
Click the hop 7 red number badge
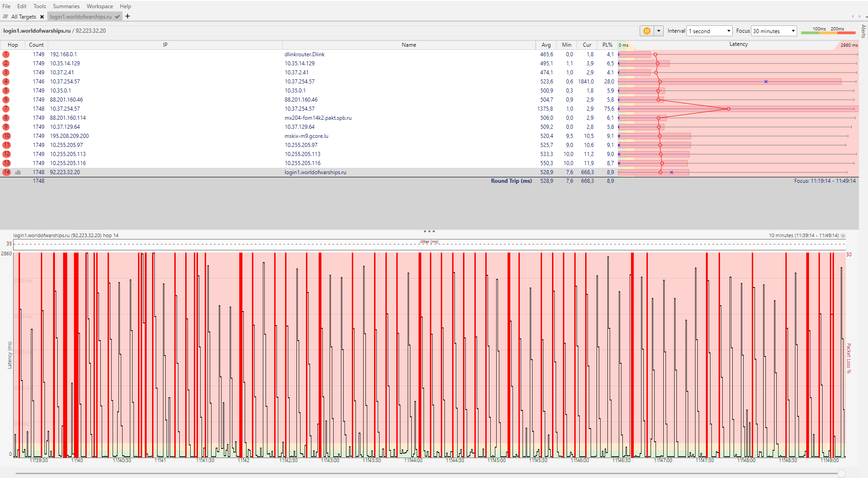tap(6, 109)
